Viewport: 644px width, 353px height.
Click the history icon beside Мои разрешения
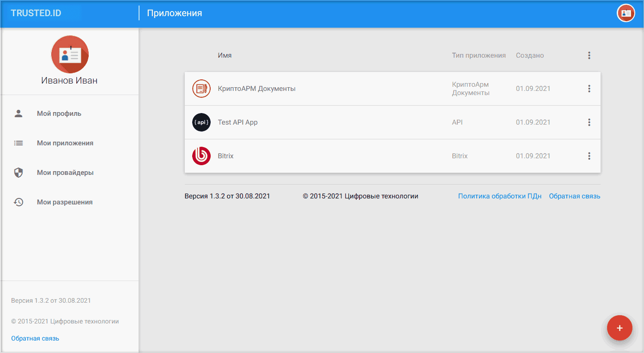tap(18, 202)
